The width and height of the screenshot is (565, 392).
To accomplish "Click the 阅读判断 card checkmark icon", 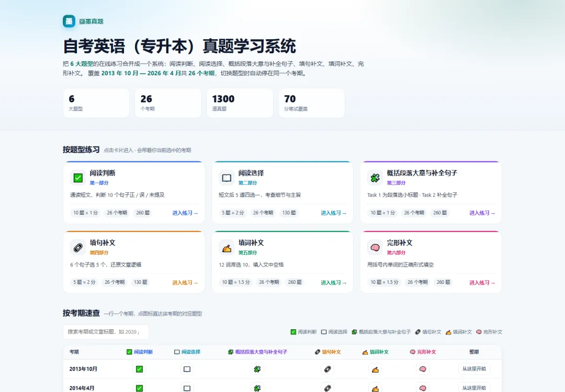I will (78, 178).
